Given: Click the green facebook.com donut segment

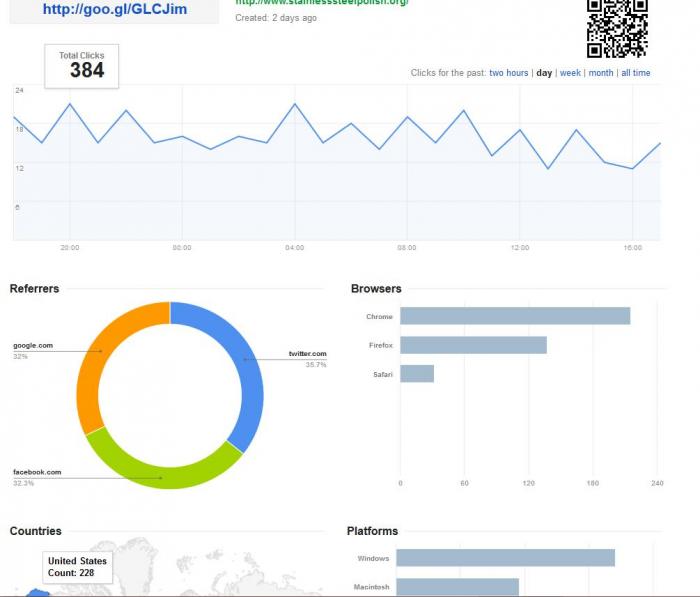Looking at the screenshot, I should tap(165, 478).
